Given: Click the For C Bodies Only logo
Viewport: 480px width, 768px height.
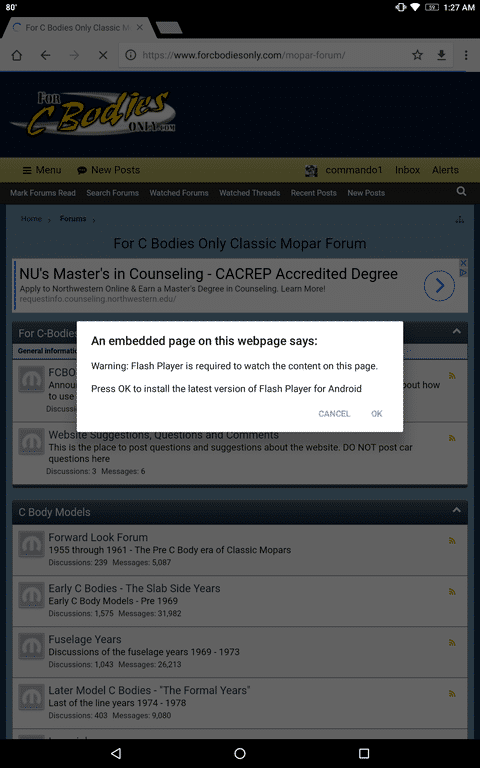Looking at the screenshot, I should [93, 114].
